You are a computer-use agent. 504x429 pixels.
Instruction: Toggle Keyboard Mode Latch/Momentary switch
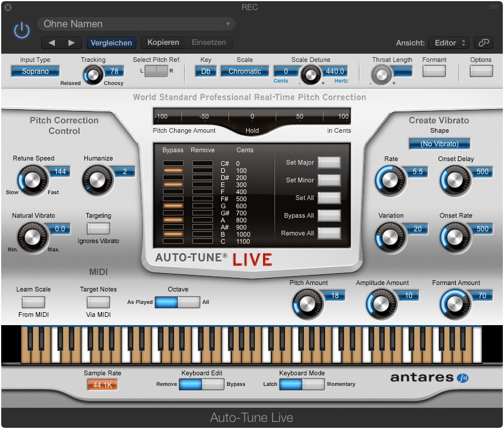(302, 384)
